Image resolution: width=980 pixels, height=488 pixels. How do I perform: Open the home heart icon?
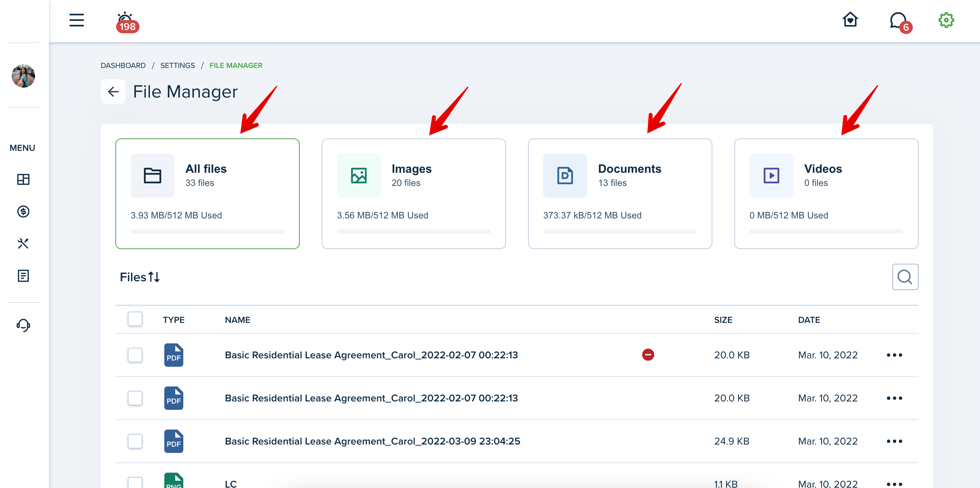pos(850,20)
